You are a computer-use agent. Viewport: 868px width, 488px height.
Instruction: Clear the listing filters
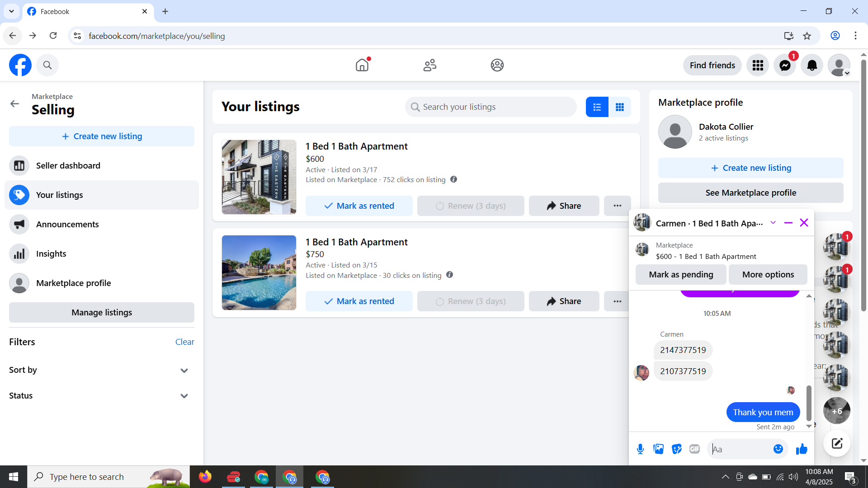184,342
